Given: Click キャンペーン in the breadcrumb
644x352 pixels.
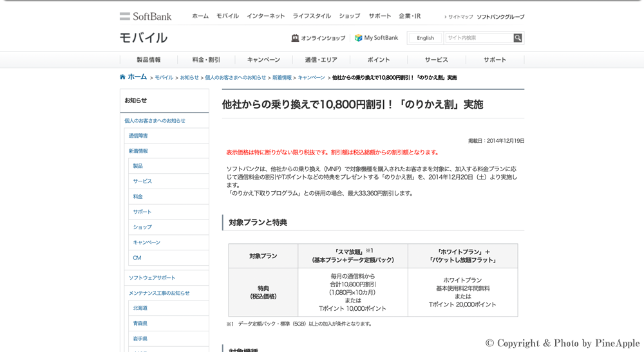Looking at the screenshot, I should 311,77.
